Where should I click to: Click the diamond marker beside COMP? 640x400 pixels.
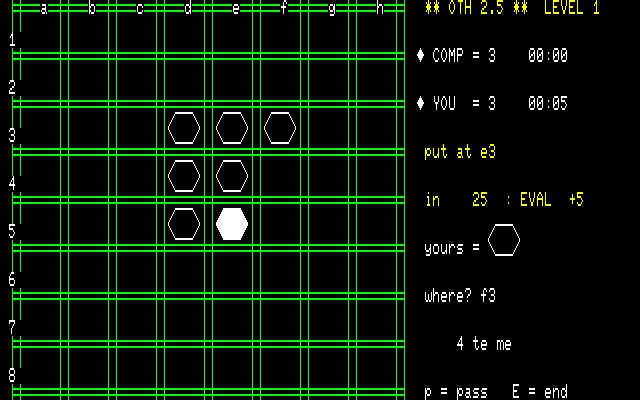[x=420, y=55]
